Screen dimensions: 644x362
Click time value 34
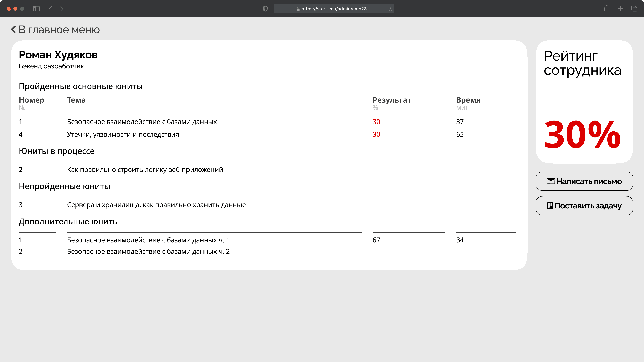pyautogui.click(x=460, y=240)
